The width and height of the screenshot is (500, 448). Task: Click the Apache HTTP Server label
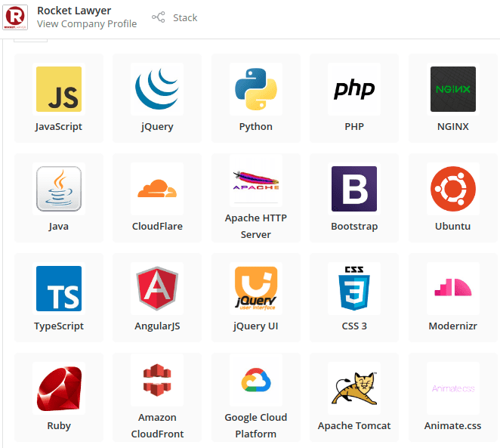click(x=256, y=227)
